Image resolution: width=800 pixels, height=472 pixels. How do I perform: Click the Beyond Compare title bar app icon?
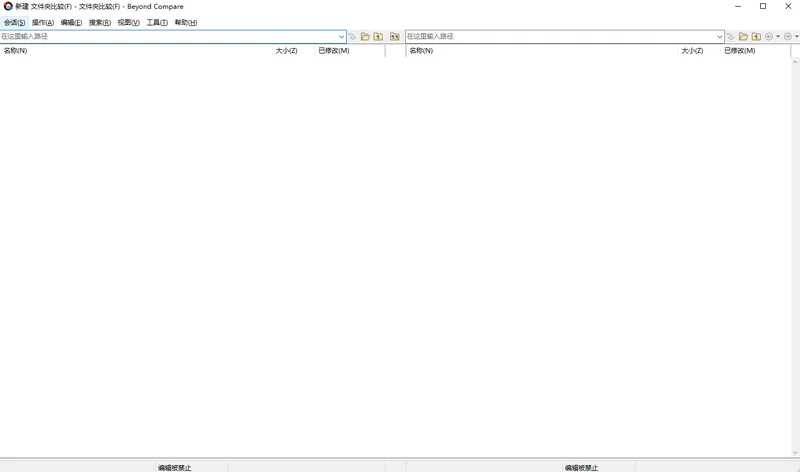[8, 6]
